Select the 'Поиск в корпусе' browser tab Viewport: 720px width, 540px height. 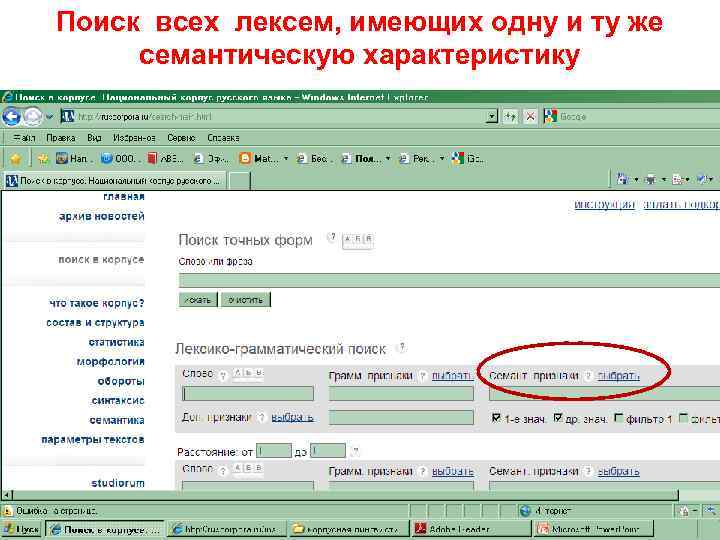click(x=115, y=181)
